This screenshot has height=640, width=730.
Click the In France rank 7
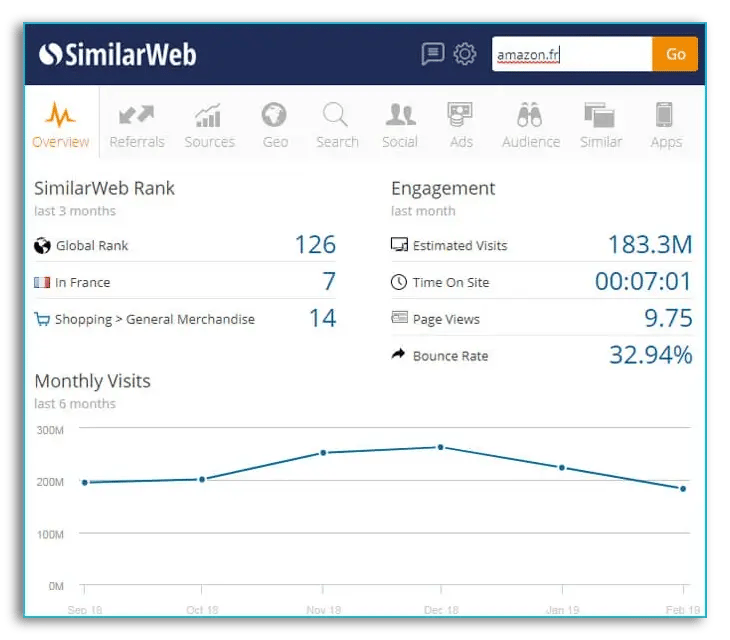pos(329,281)
